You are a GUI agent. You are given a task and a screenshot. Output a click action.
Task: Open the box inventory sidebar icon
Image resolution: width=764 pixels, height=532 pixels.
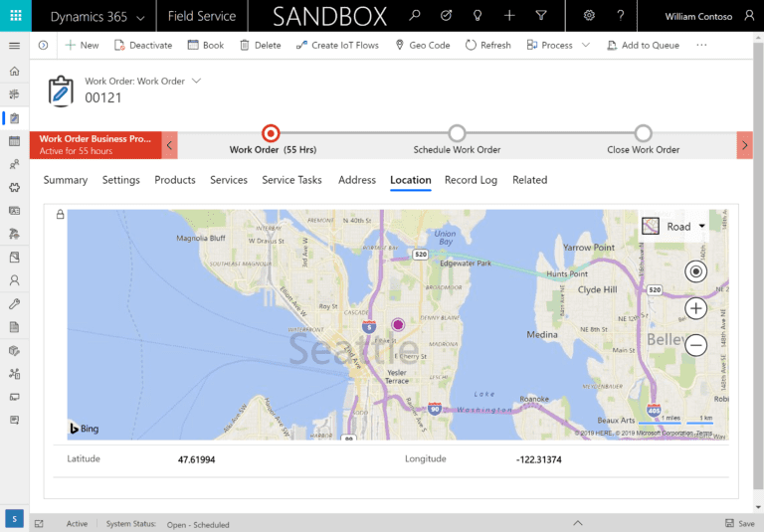tap(15, 350)
